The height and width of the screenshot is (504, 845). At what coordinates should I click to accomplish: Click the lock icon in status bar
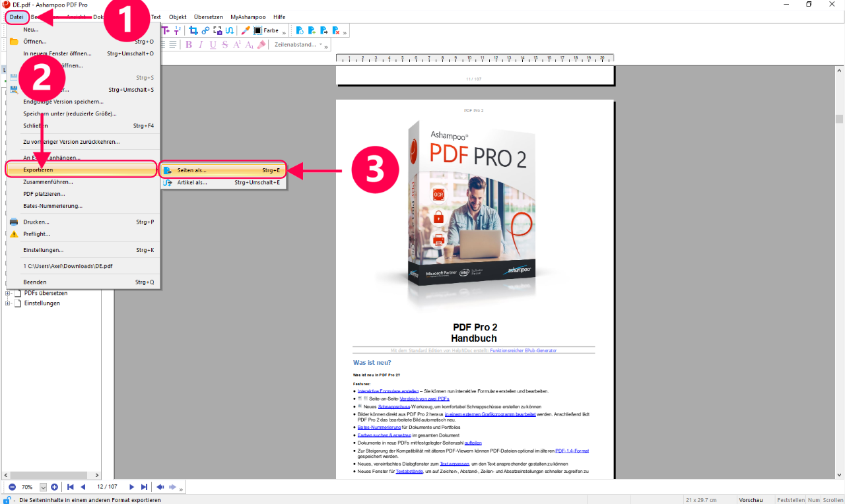[7, 500]
